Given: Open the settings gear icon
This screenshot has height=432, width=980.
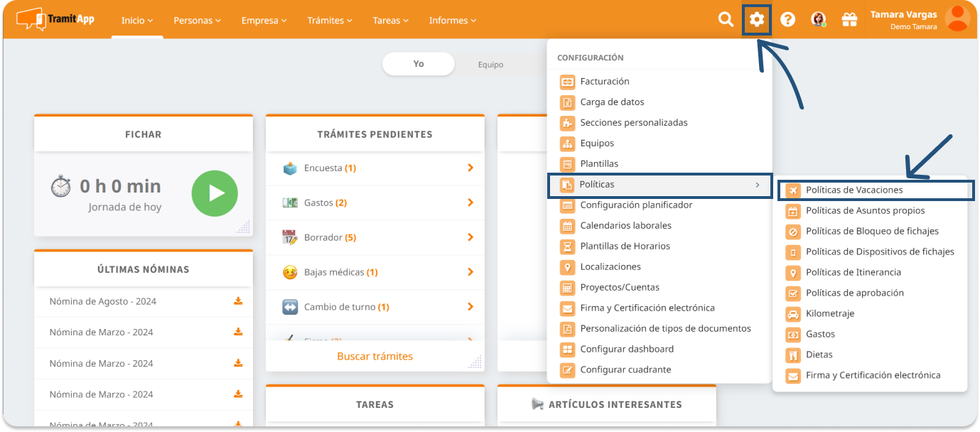Looking at the screenshot, I should point(757,20).
